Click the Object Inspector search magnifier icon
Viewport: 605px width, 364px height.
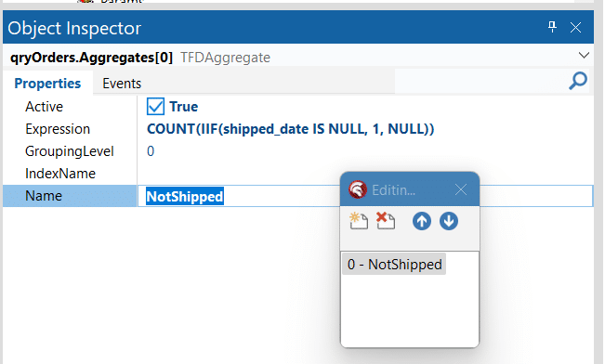pos(578,81)
